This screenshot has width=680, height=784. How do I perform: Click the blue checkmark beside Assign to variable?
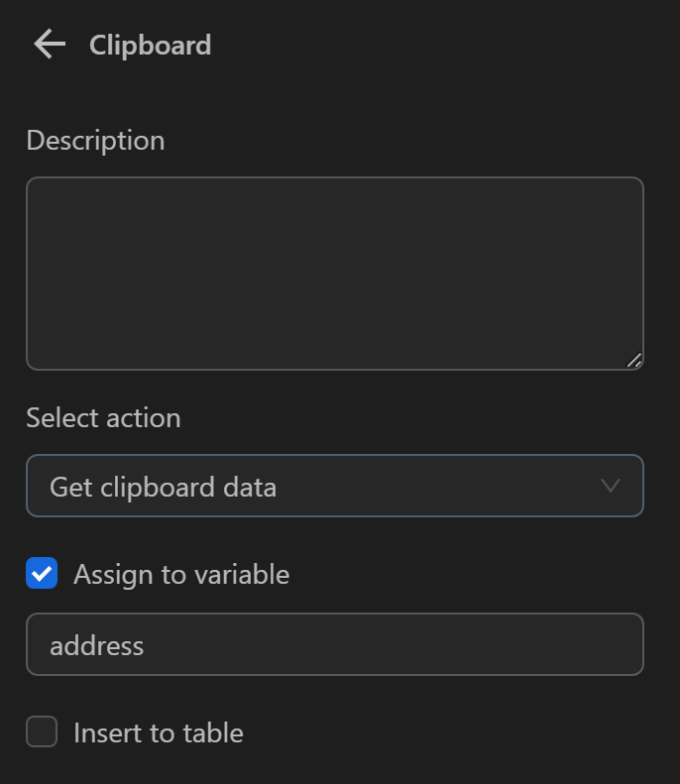pyautogui.click(x=42, y=574)
